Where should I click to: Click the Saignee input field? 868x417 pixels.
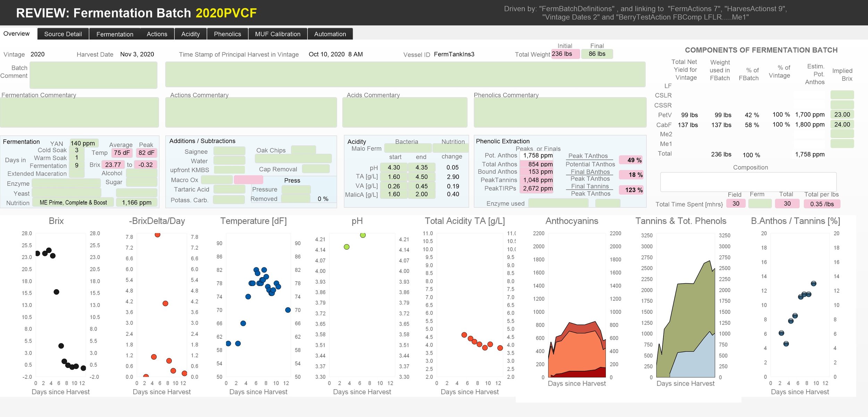(x=229, y=151)
